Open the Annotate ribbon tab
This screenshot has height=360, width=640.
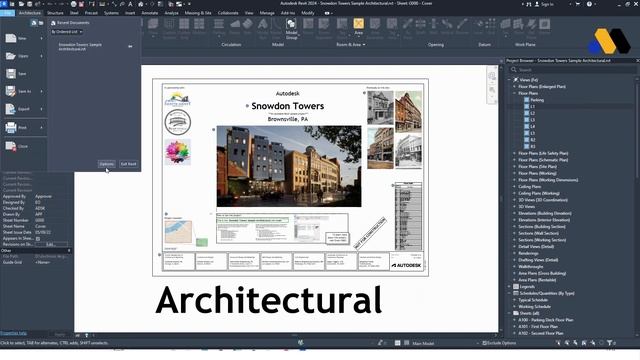click(150, 13)
